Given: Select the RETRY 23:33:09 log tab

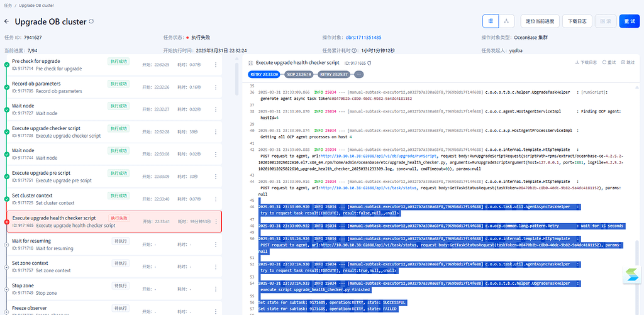Looking at the screenshot, I should (x=265, y=74).
